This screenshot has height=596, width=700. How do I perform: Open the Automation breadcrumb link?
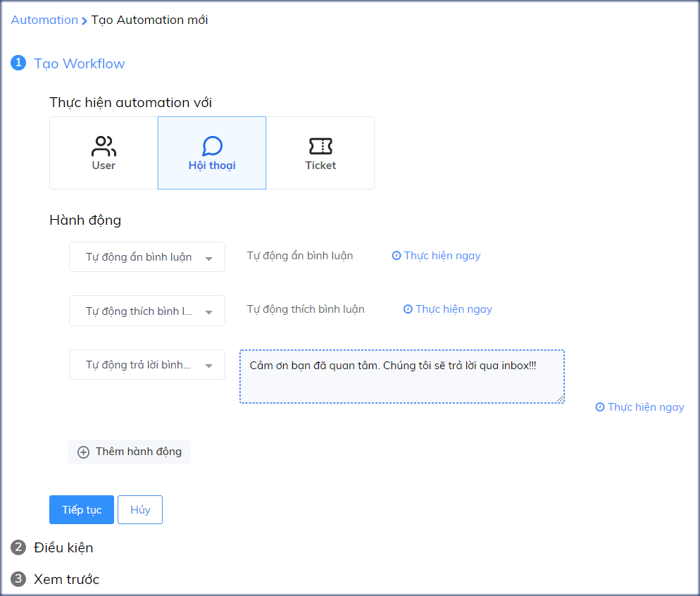point(44,20)
